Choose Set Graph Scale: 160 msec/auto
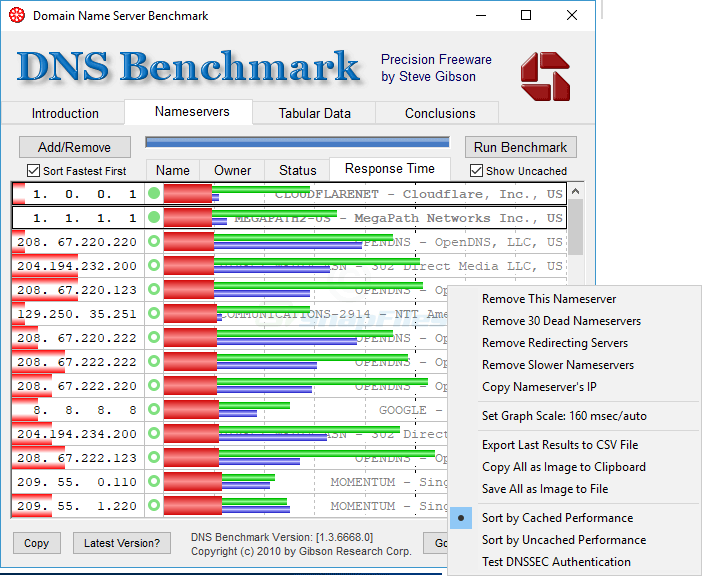This screenshot has height=576, width=702. tap(564, 416)
